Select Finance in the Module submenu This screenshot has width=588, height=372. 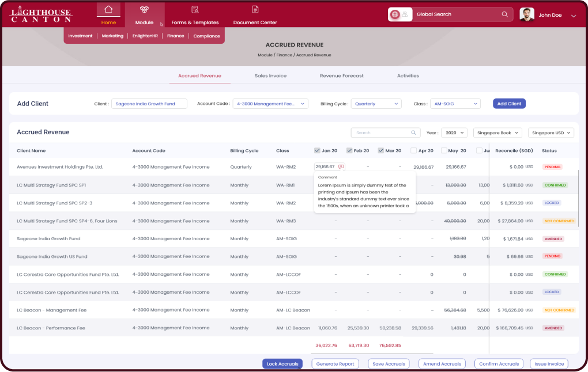click(x=175, y=36)
